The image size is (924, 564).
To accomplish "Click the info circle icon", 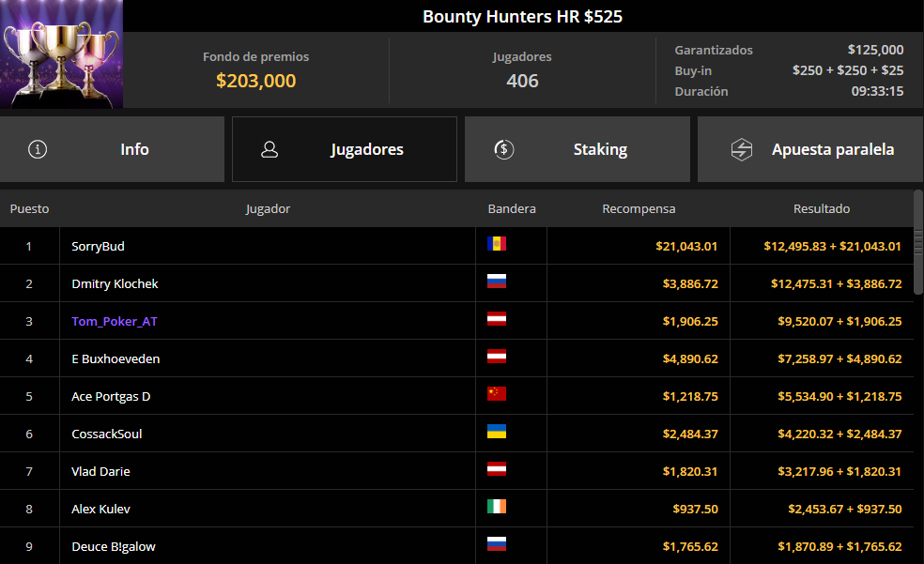I will pos(38,149).
